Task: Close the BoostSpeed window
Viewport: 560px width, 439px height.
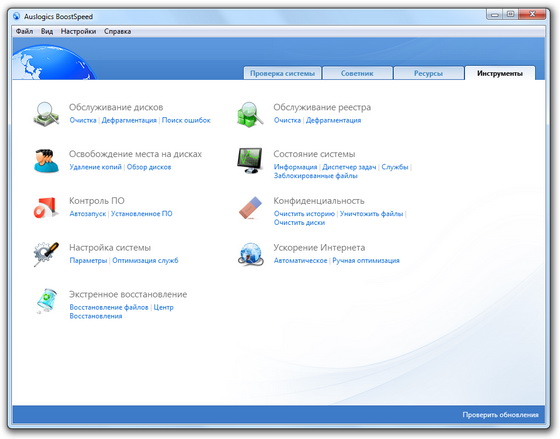Action: 532,15
